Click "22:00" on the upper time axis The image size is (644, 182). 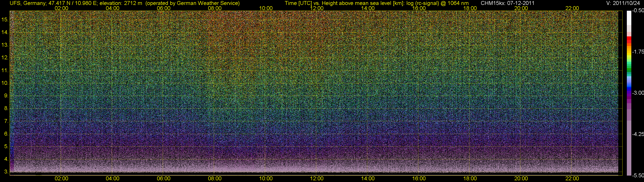pos(572,8)
